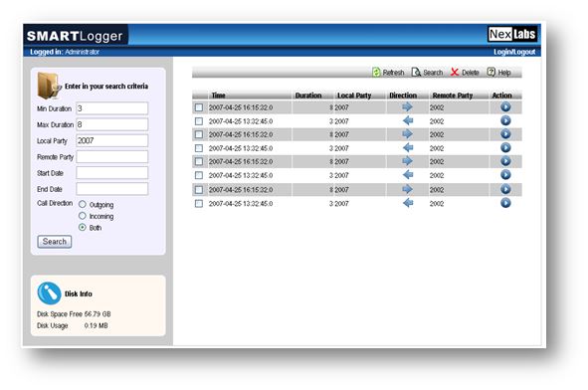Select the Outgoing call direction radio
Screen dimensions: 588x390
coord(83,204)
